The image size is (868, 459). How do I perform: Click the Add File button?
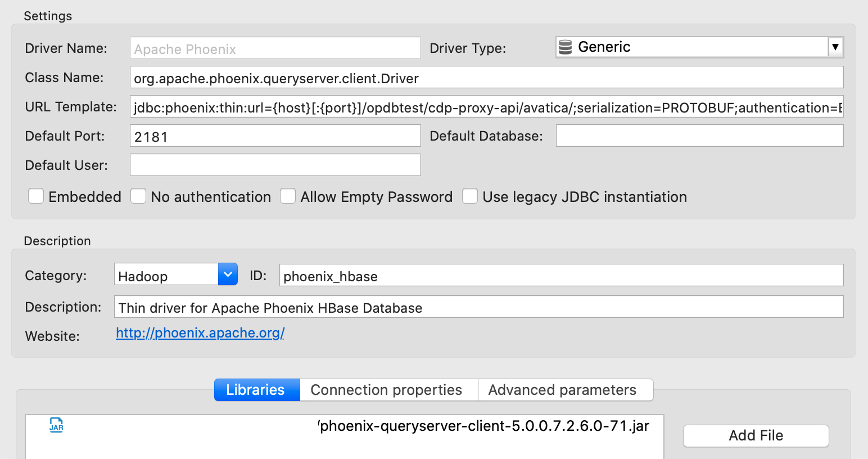coord(756,435)
